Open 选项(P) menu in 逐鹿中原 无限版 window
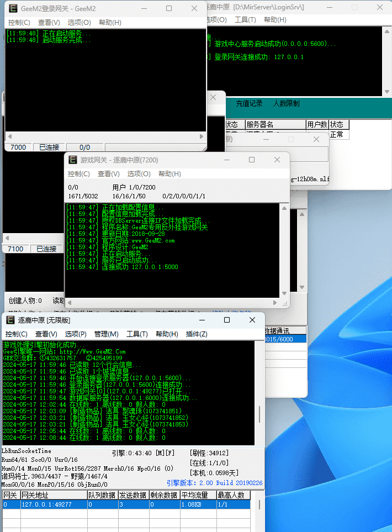392x532 pixels. [x=76, y=334]
